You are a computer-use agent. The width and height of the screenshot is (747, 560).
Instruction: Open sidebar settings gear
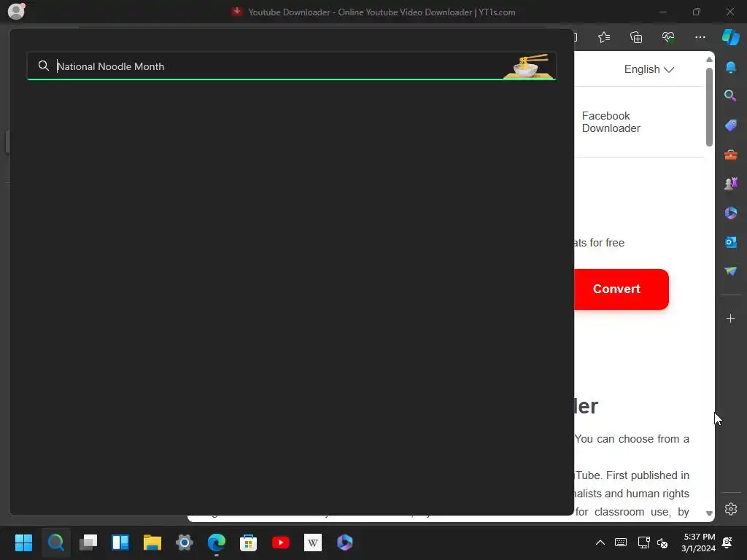pos(730,508)
